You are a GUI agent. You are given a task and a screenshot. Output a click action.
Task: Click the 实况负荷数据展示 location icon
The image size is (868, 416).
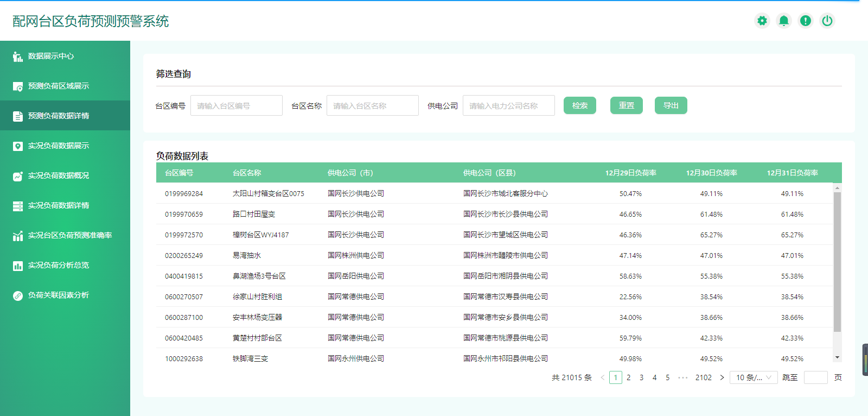click(18, 146)
